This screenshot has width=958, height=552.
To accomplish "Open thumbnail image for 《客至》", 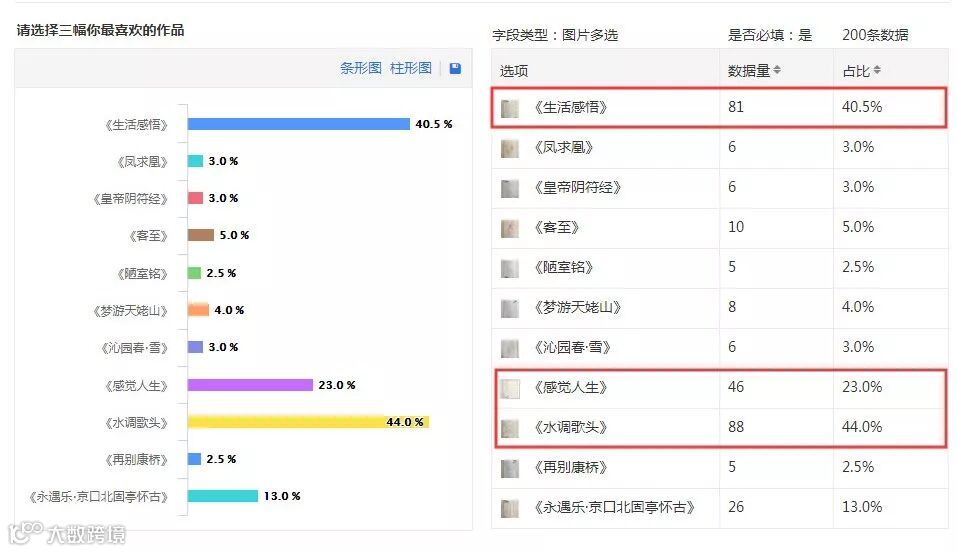I will point(510,228).
